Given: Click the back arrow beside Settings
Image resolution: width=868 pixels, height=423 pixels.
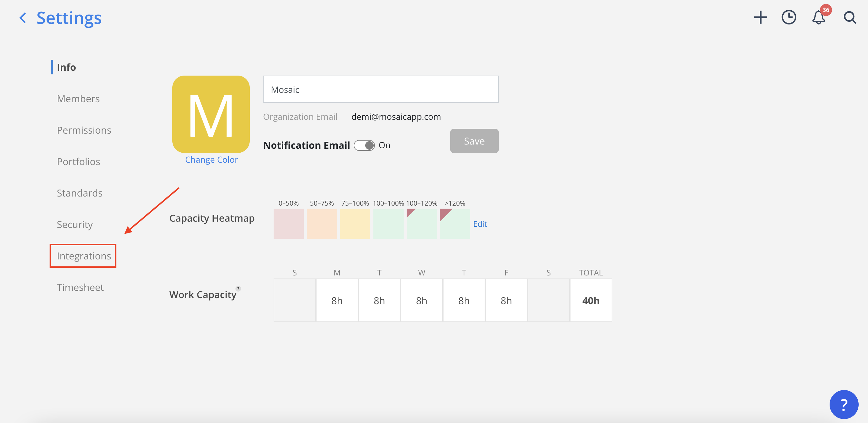Looking at the screenshot, I should click(23, 18).
